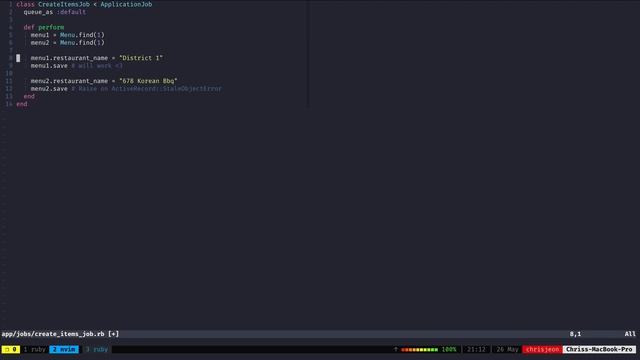Click the menu2.save statement

click(49, 89)
